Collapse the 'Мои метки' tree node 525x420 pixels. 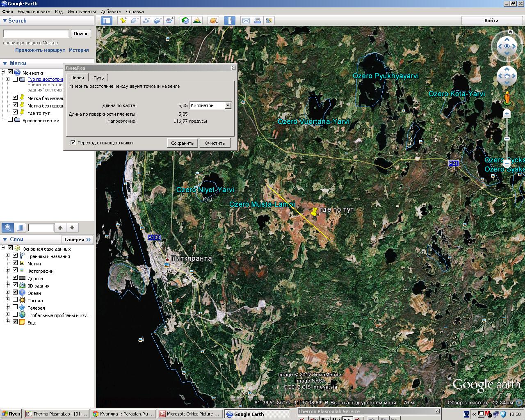pos(3,72)
